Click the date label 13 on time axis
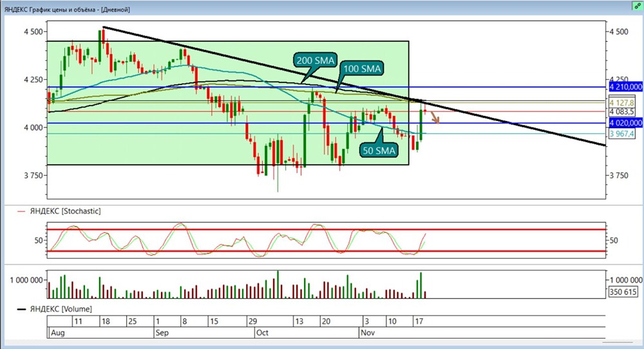 coord(299,321)
